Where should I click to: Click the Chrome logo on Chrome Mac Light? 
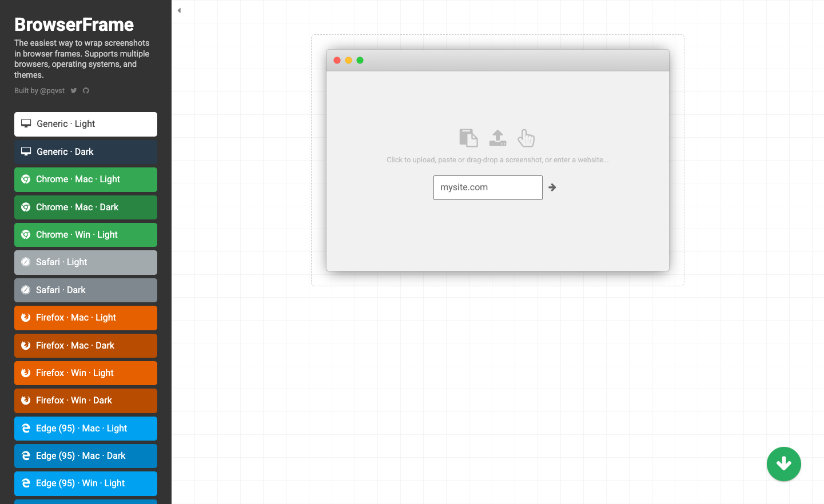point(26,179)
